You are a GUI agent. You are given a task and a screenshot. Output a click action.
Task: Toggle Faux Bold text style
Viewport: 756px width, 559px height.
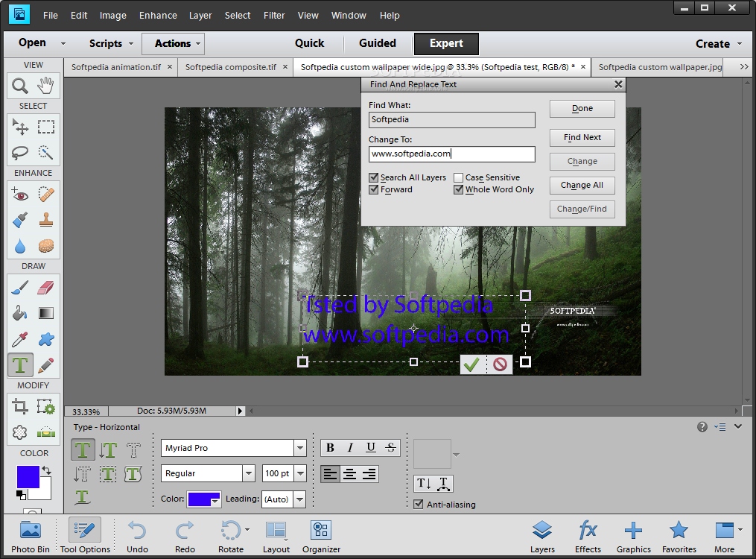[x=330, y=448]
